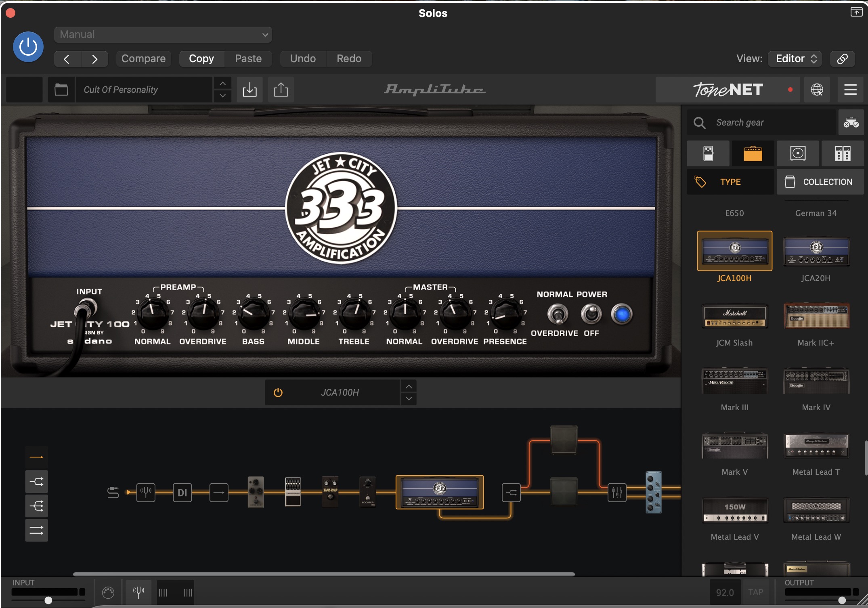Switch to the amps gear tab
The height and width of the screenshot is (608, 868).
click(x=753, y=154)
